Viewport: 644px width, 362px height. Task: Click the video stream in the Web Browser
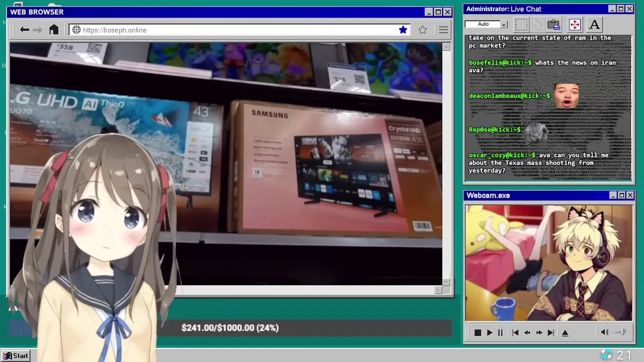(x=226, y=164)
